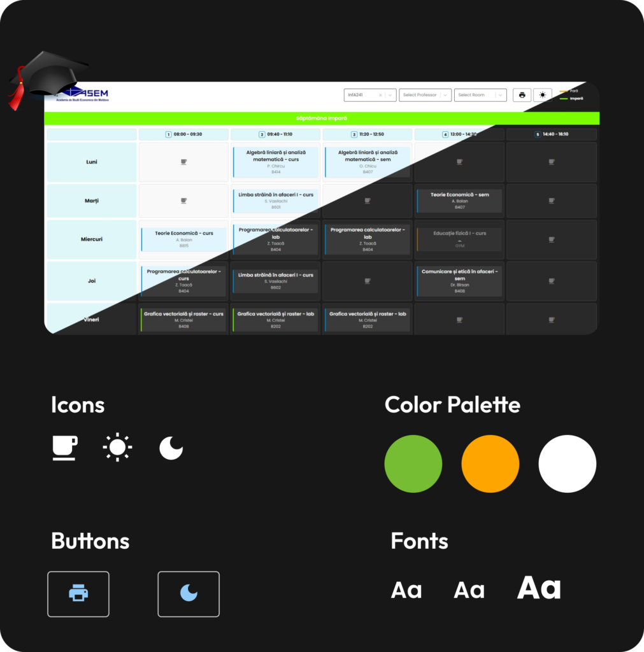The height and width of the screenshot is (652, 644).
Task: Click the print icon in the timetable header
Action: click(522, 96)
